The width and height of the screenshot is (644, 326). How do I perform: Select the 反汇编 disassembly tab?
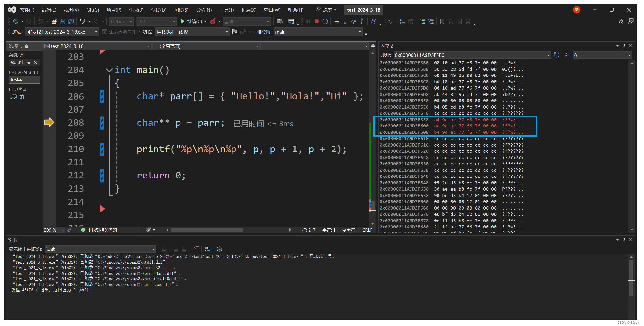[x=17, y=97]
